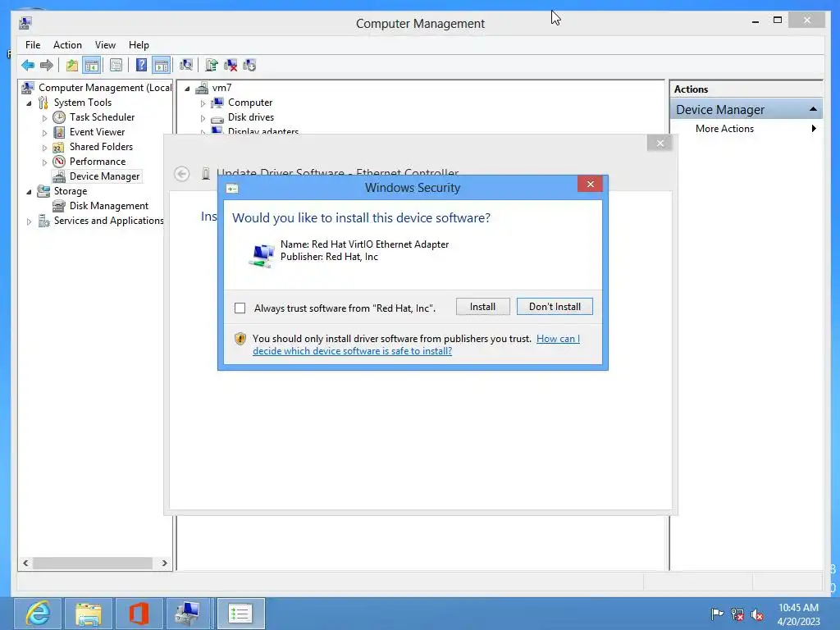Select Disk drives in device list
Screen dimensions: 840x630
(x=251, y=116)
